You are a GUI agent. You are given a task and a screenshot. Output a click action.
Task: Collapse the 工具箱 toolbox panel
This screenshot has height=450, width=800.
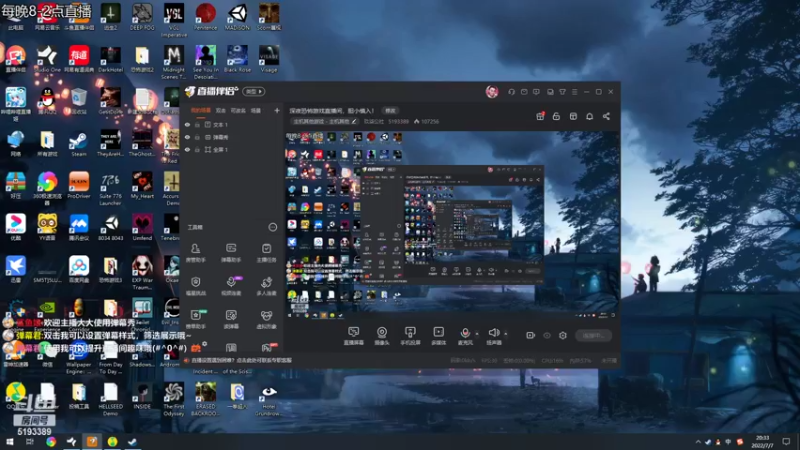[272, 227]
